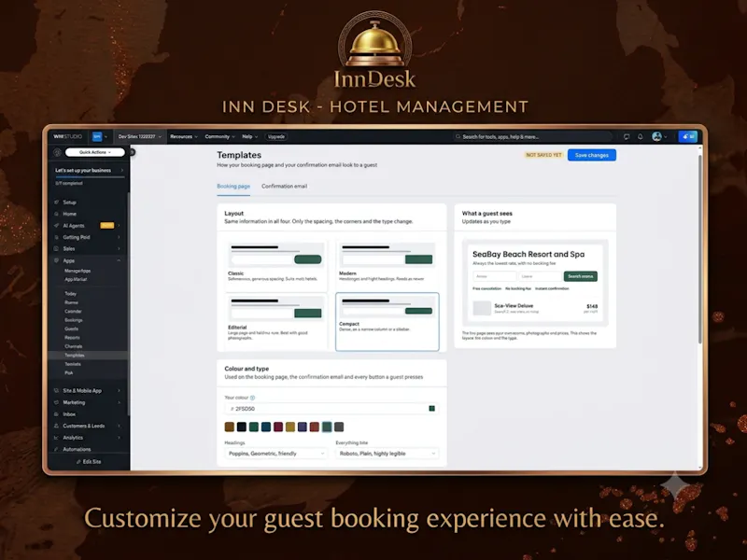Click the AI Agents sidebar icon
Viewport: 747px width, 560px height.
[57, 226]
